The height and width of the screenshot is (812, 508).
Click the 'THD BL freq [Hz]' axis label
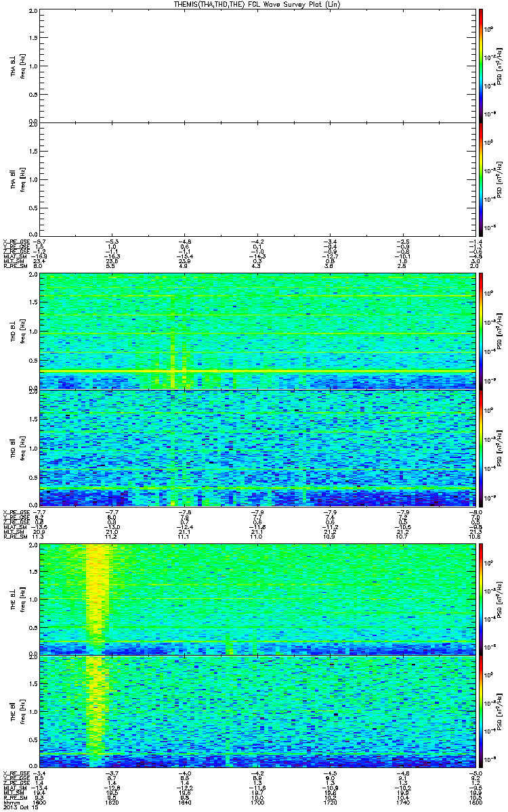(x=18, y=331)
